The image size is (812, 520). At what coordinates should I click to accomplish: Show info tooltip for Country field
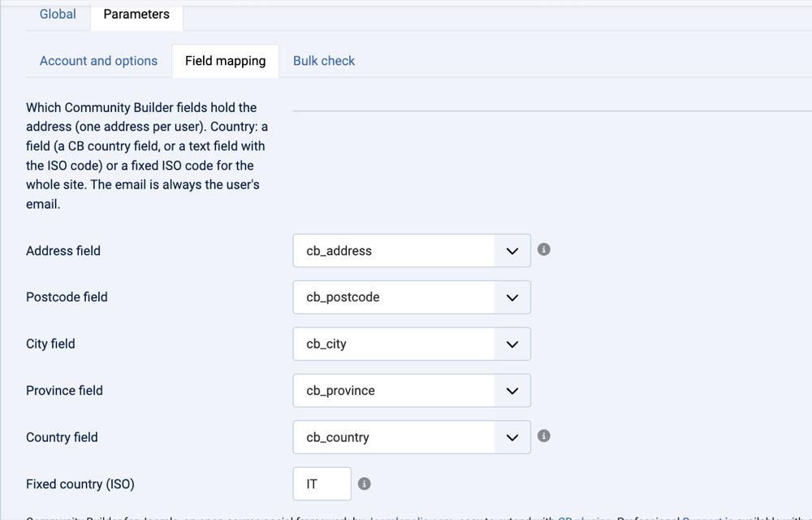point(543,436)
